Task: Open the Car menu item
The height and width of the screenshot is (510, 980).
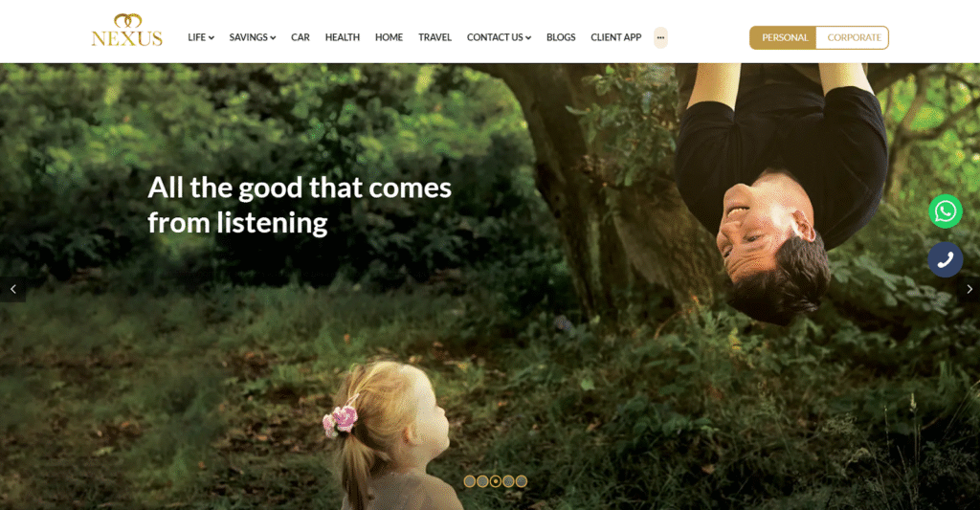Action: pyautogui.click(x=300, y=37)
